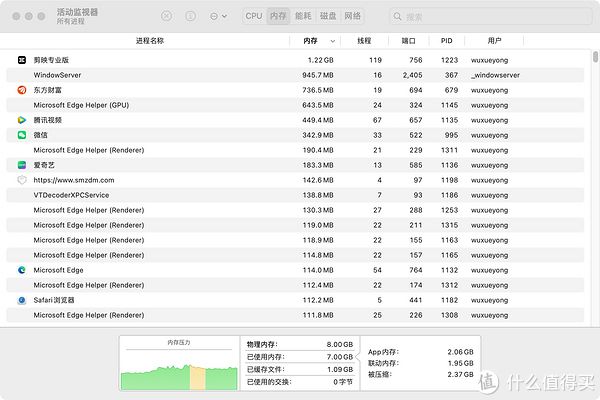Switch to the 磁盘 tab
This screenshot has height=400, width=600.
328,16
